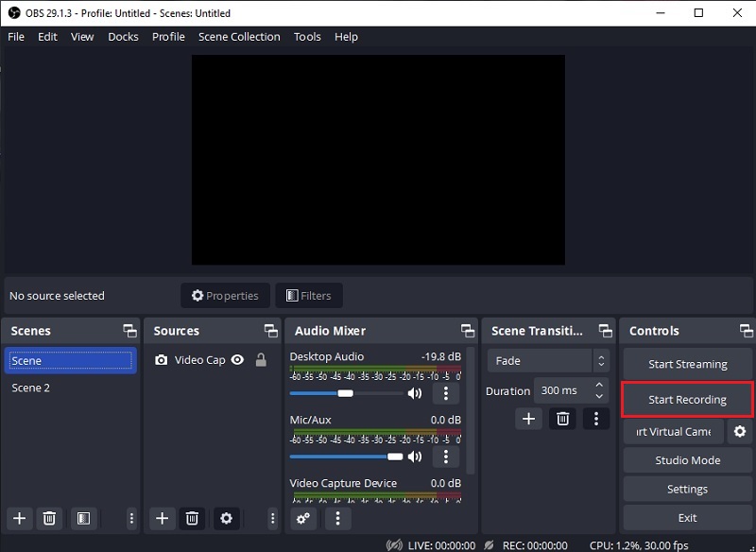Open virtual camera settings gear

(740, 431)
